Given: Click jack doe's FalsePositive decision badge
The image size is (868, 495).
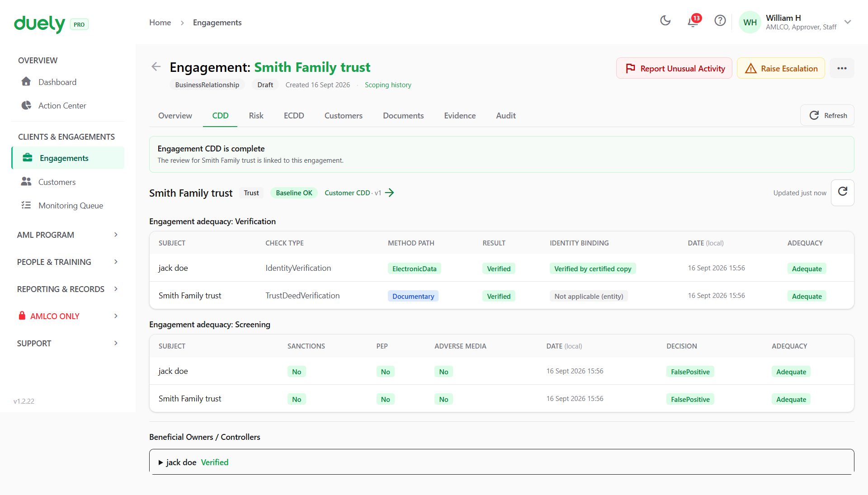Looking at the screenshot, I should pyautogui.click(x=690, y=372).
